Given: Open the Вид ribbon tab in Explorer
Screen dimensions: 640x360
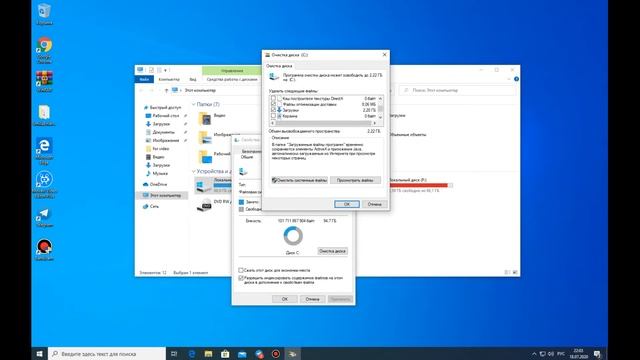Looking at the screenshot, I should 193,79.
